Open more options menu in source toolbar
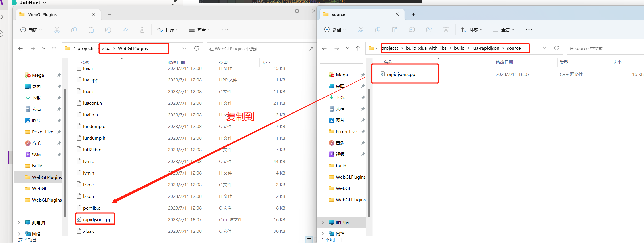This screenshot has height=243, width=644. pos(529,30)
